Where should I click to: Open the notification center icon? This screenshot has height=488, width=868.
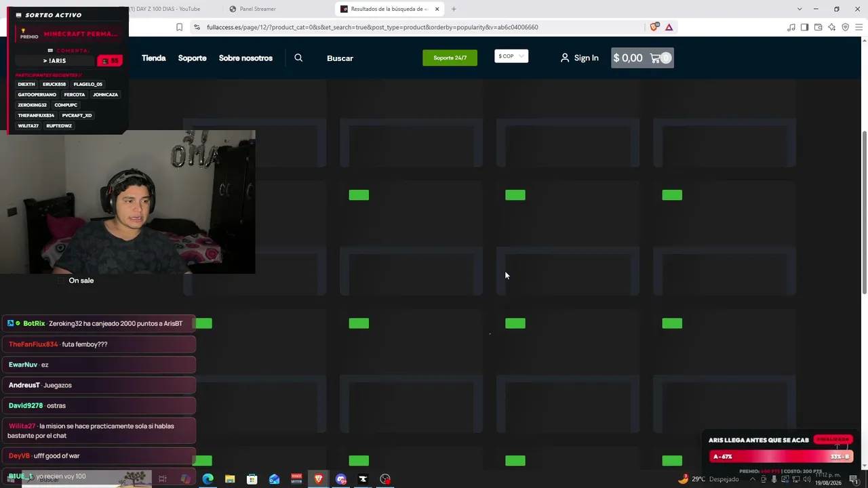[854, 479]
